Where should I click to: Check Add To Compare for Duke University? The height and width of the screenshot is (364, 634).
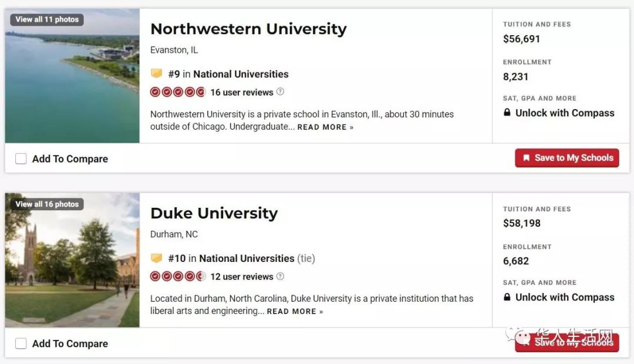[21, 343]
